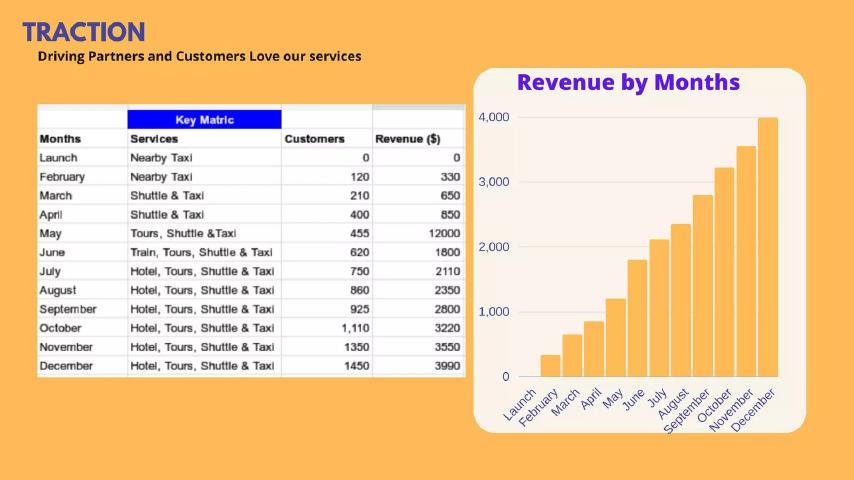The image size is (854, 480).
Task: Click customers value 400
Action: point(359,215)
